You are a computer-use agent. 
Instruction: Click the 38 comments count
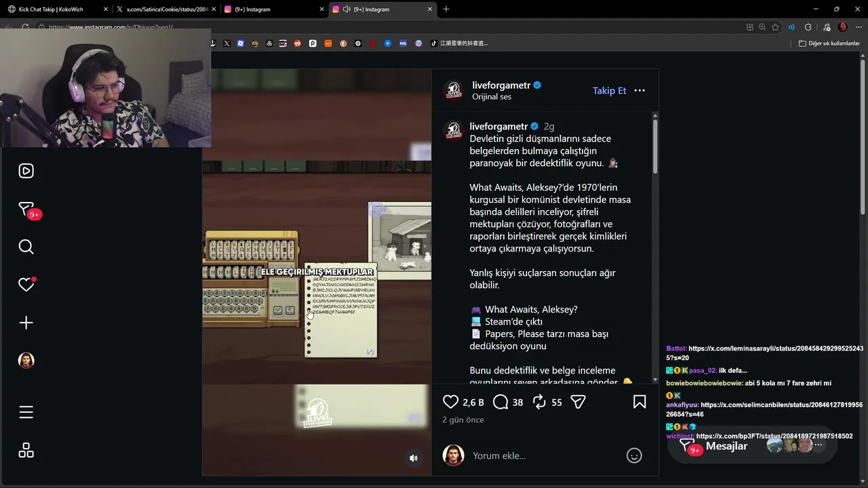click(517, 403)
